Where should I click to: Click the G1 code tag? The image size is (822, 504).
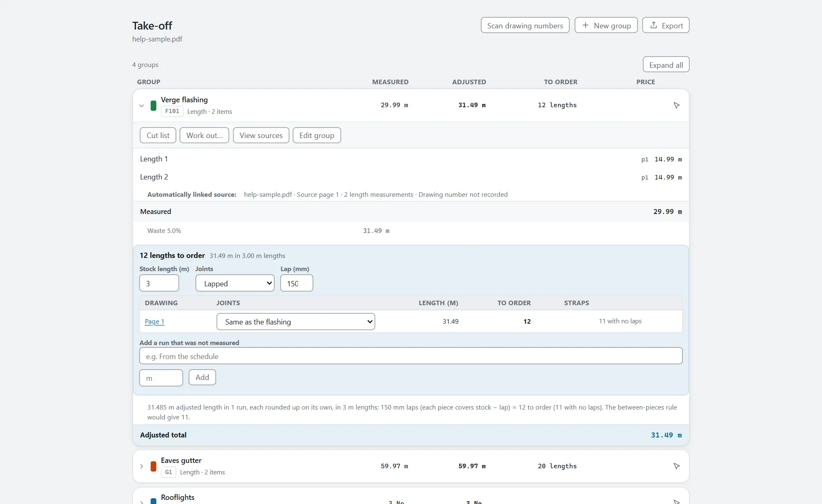pos(169,472)
